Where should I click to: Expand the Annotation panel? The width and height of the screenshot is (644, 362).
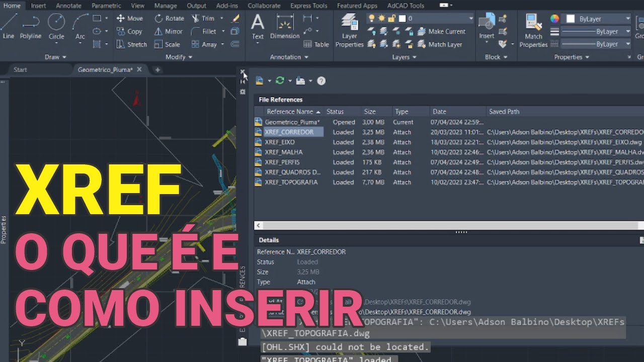289,57
